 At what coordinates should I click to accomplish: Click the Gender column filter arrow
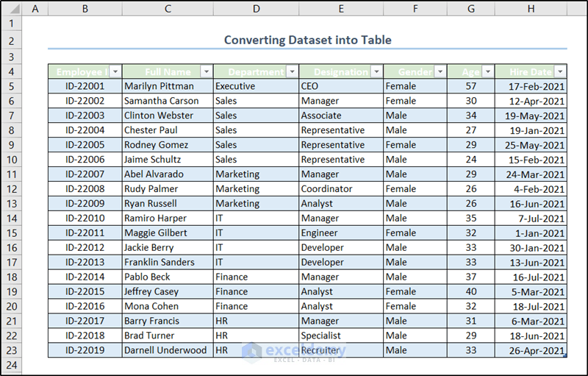(440, 71)
